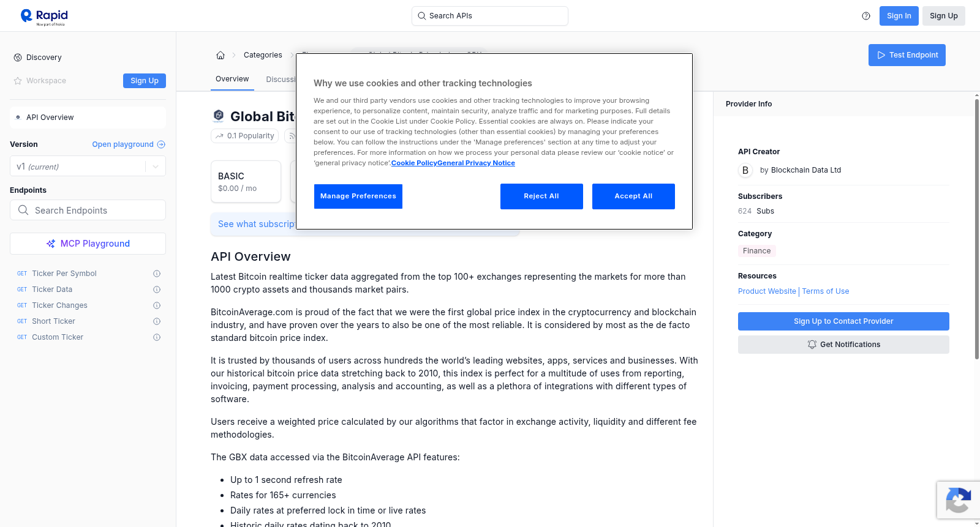Viewport: 980px width, 527px height.
Task: Select the BASIC $0.00 plan card
Action: pos(246,182)
